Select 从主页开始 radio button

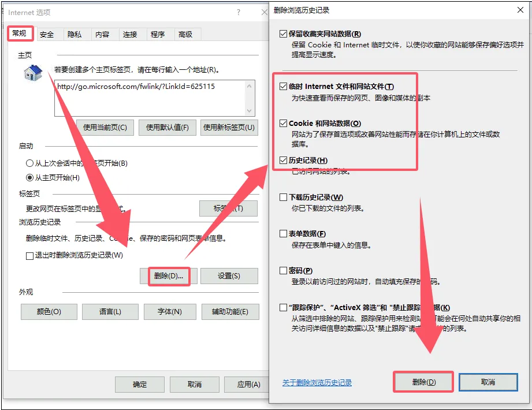30,178
